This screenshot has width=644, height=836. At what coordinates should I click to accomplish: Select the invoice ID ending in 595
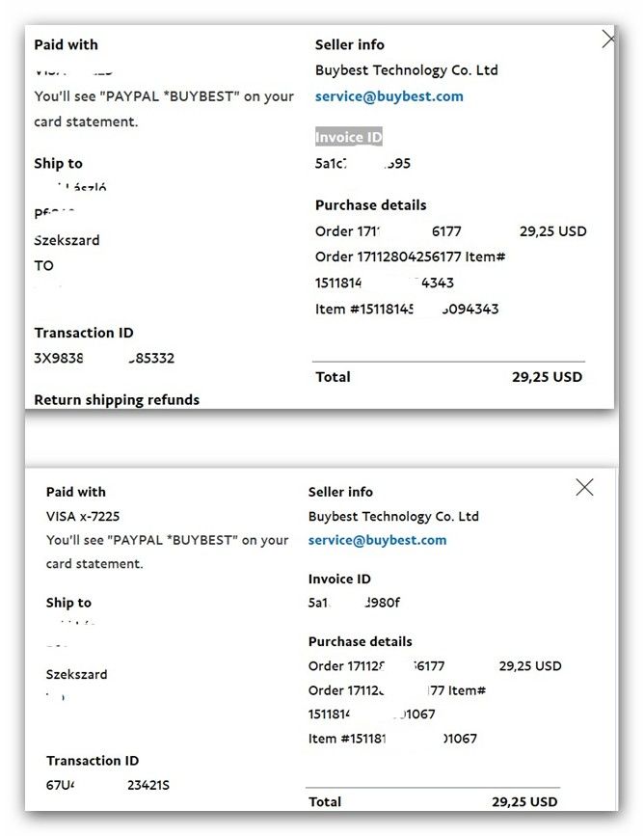pos(363,164)
